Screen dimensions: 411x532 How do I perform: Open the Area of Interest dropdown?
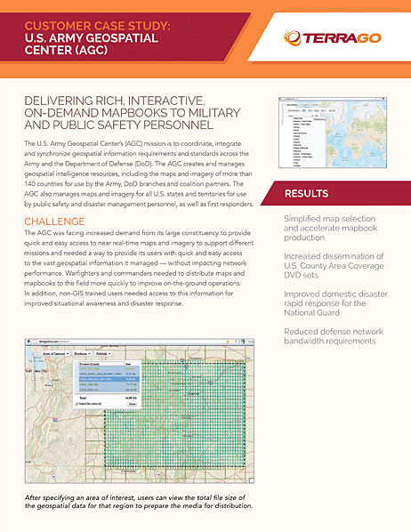56,353
